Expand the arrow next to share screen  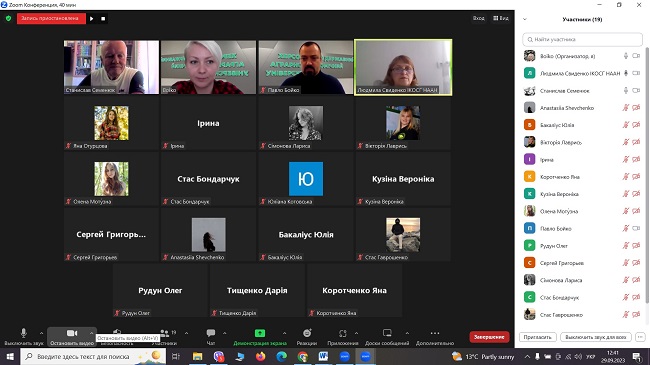pyautogui.click(x=284, y=333)
